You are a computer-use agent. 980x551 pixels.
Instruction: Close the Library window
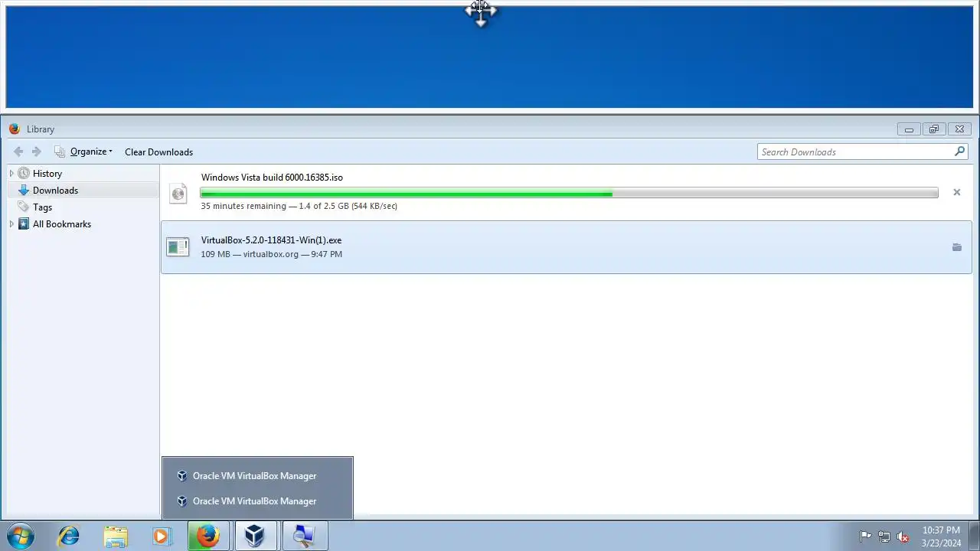tap(960, 129)
